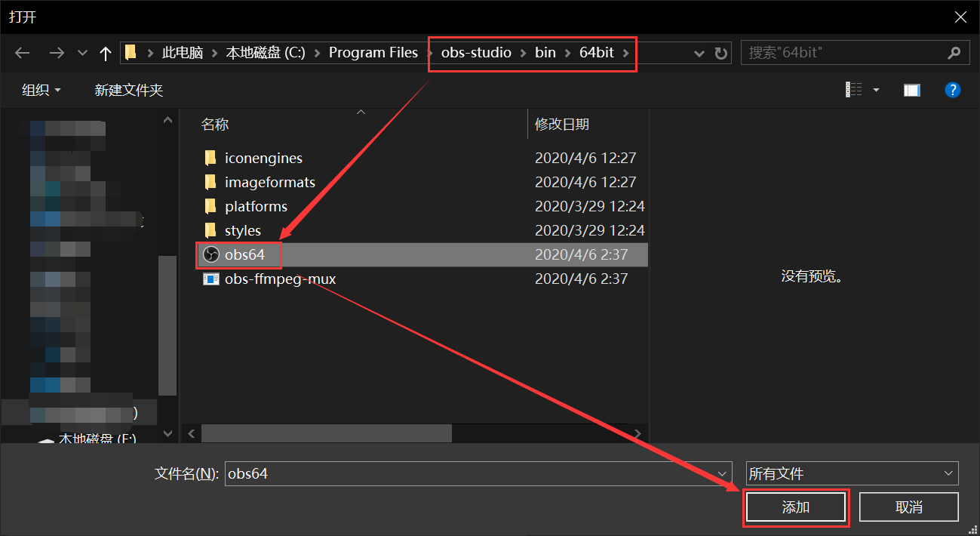Navigate to 此电脑 in breadcrumb
Screen dimensions: 980x536
coord(183,53)
